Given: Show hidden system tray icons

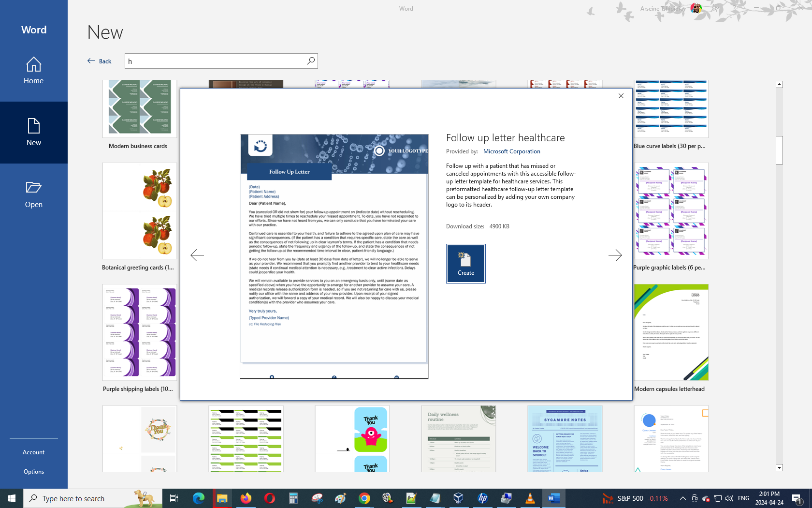Looking at the screenshot, I should tap(682, 498).
